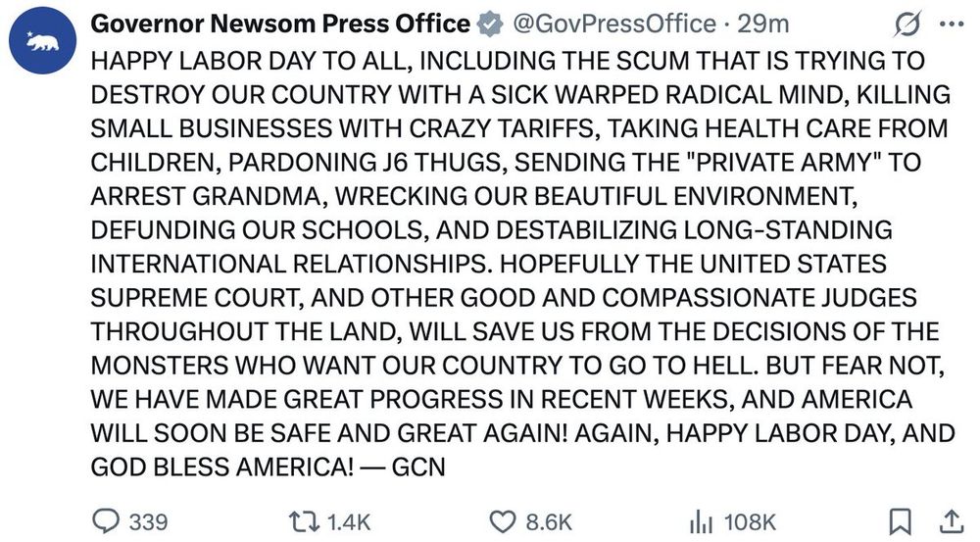Toggle the bookmark icon for this post
Screen dimensions: 980x542
tap(901, 521)
